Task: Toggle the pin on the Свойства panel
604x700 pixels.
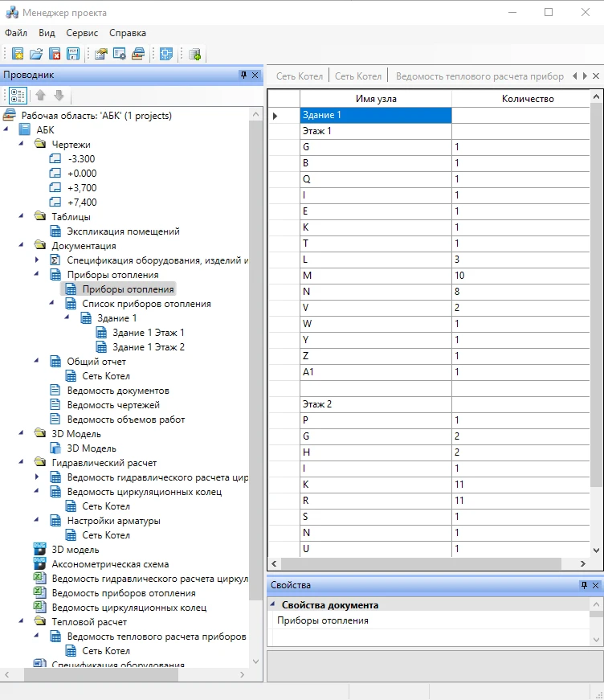Action: pyautogui.click(x=584, y=585)
